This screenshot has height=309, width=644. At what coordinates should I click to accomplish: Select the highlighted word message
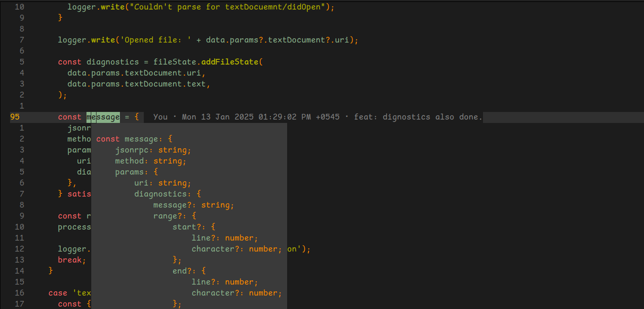pos(102,116)
